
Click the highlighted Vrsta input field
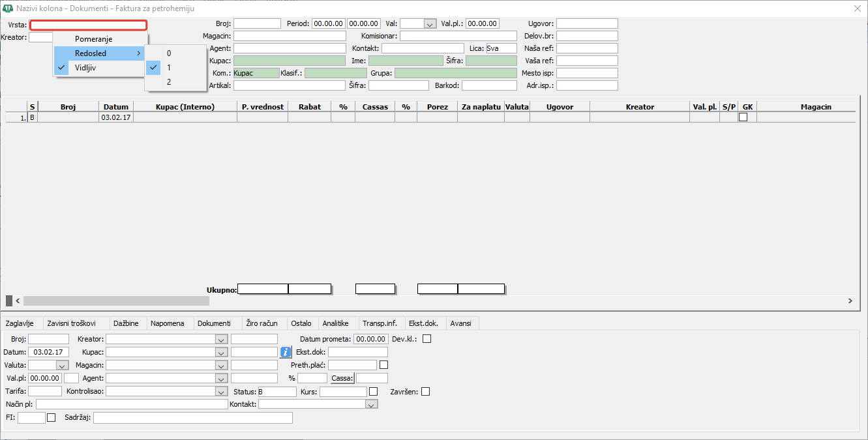[x=88, y=25]
